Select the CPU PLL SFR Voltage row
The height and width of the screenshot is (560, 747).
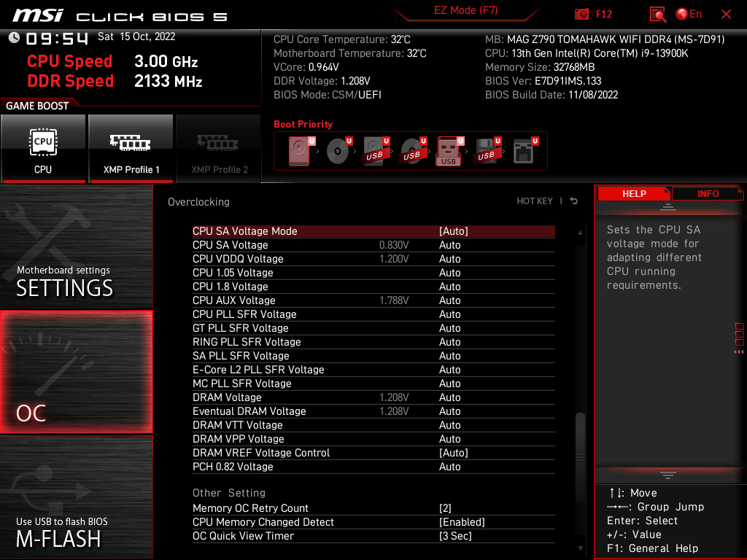pos(373,314)
